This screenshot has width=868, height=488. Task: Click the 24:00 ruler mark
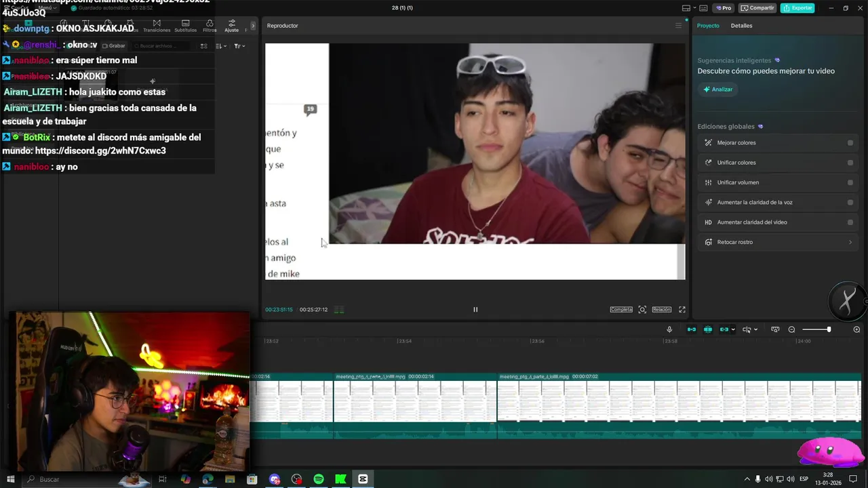click(804, 342)
